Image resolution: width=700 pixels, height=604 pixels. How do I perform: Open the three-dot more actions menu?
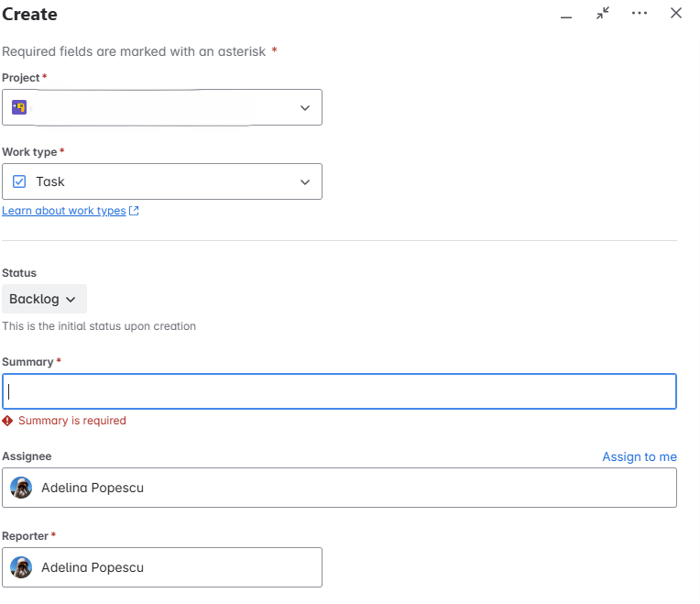pyautogui.click(x=640, y=14)
